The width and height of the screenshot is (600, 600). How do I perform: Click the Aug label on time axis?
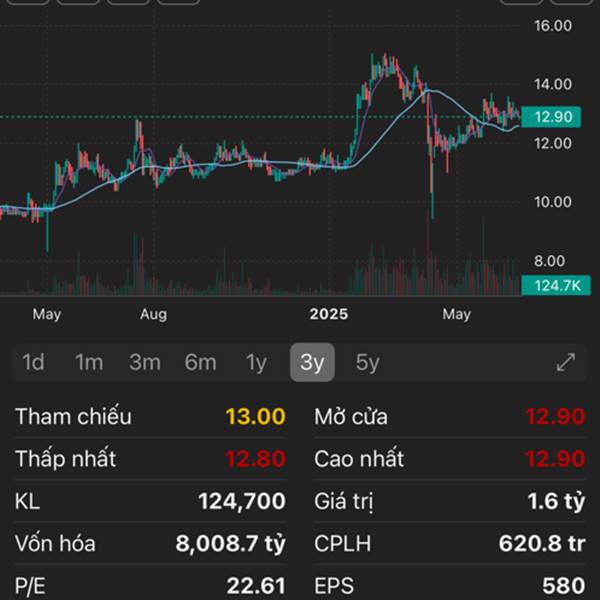pos(153,315)
